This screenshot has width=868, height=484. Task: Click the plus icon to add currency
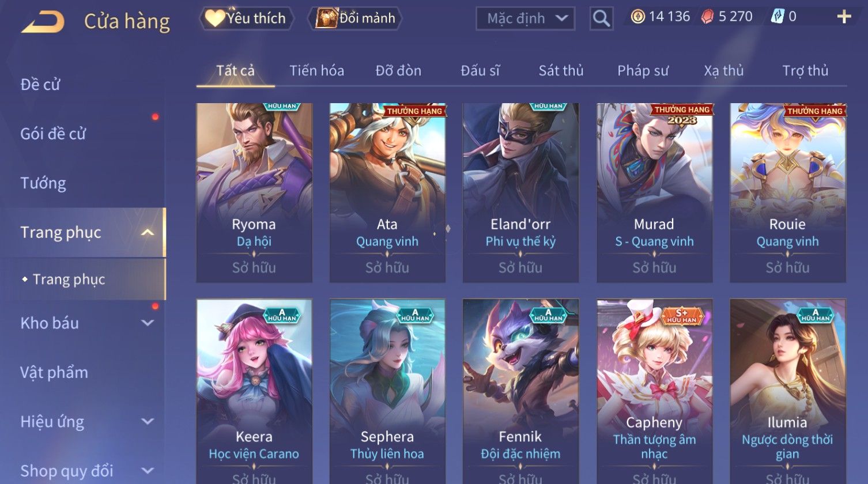(x=844, y=17)
